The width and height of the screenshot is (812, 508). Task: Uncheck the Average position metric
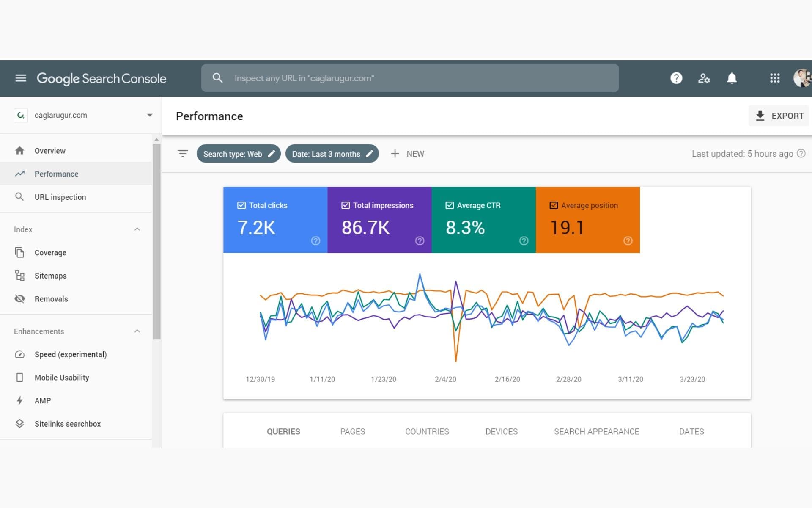pos(553,205)
